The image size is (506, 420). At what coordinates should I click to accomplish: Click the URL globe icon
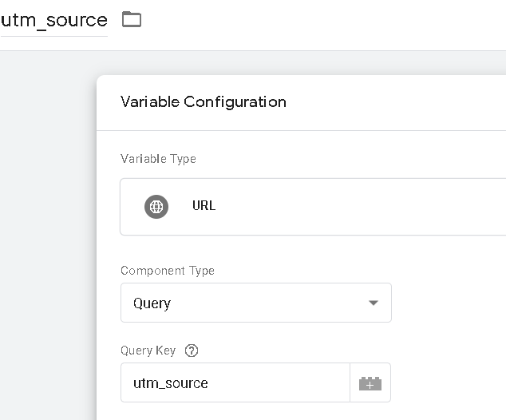(x=156, y=207)
